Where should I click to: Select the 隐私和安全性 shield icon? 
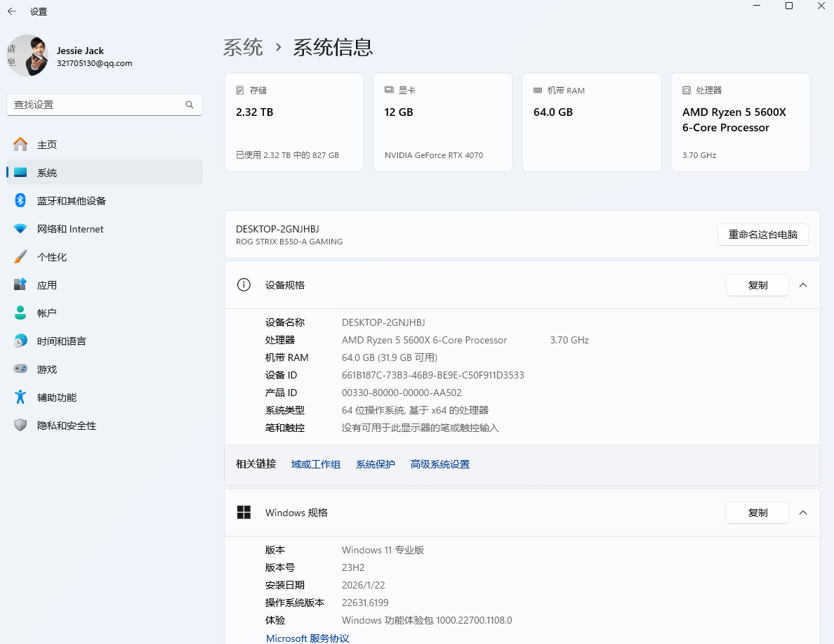[20, 426]
